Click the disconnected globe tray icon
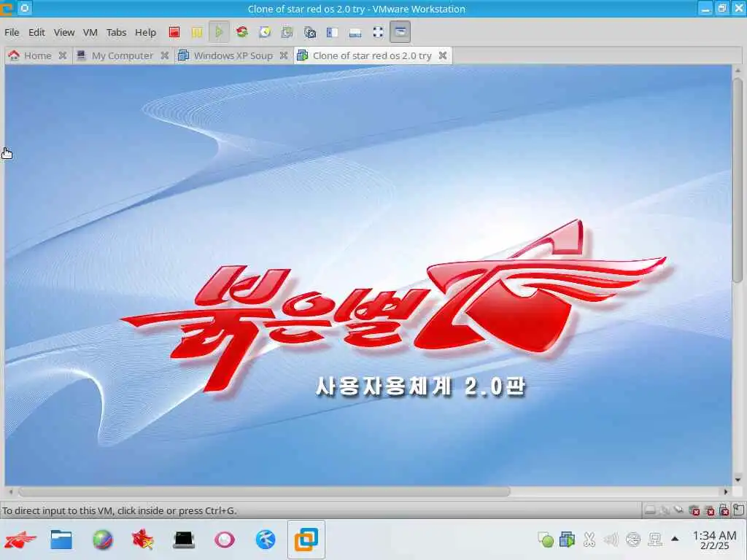The height and width of the screenshot is (560, 747). [x=633, y=540]
